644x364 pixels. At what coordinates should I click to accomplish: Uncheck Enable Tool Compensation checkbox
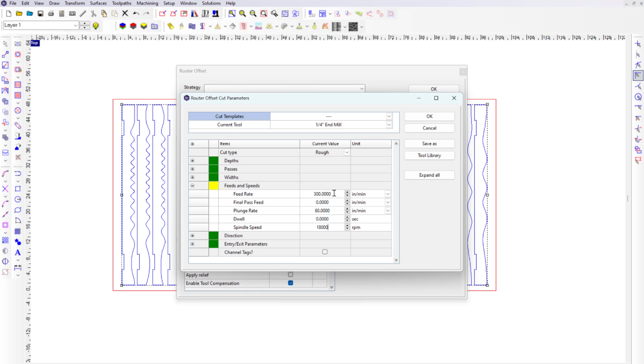[x=291, y=283]
